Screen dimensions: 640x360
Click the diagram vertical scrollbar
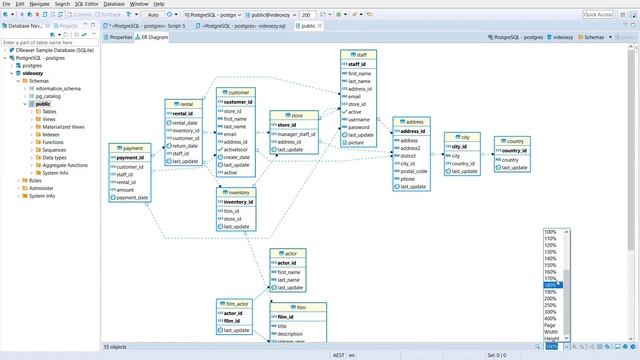coord(631,150)
